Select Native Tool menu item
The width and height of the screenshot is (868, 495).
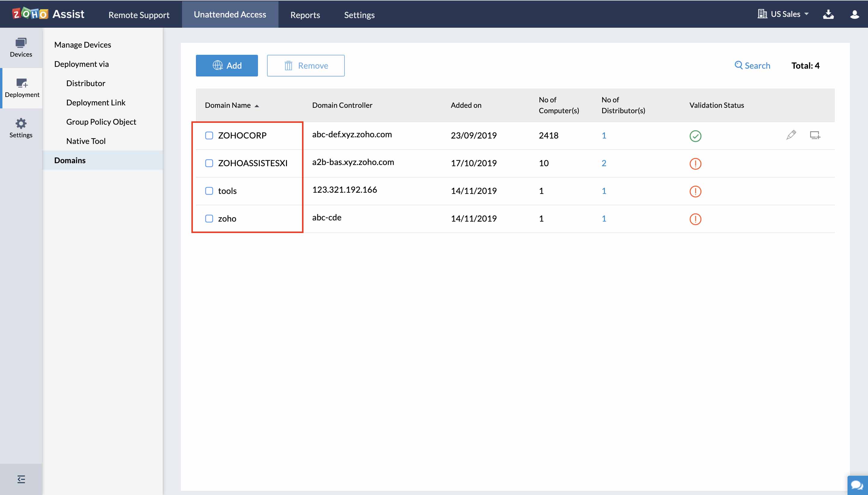(86, 141)
